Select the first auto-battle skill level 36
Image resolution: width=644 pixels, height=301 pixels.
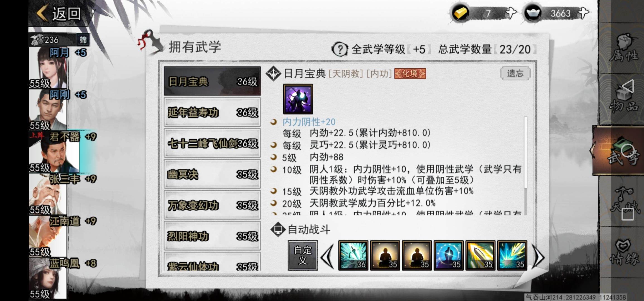(353, 255)
